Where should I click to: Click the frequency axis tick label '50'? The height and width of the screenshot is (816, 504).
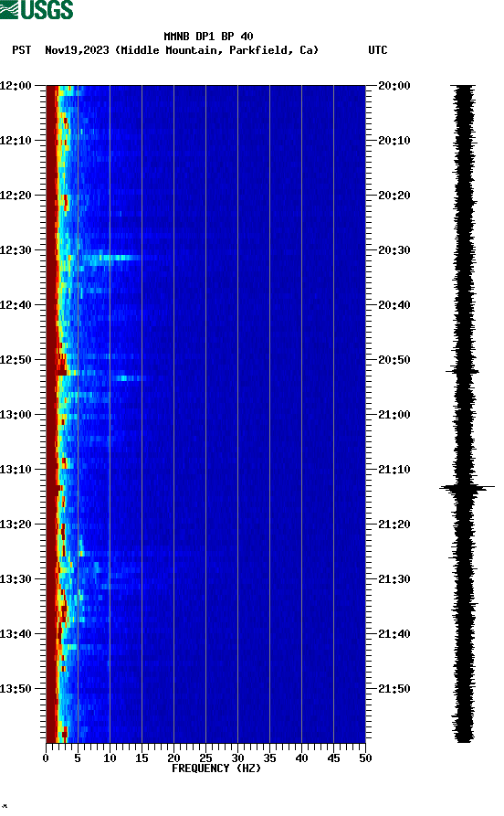pos(365,758)
